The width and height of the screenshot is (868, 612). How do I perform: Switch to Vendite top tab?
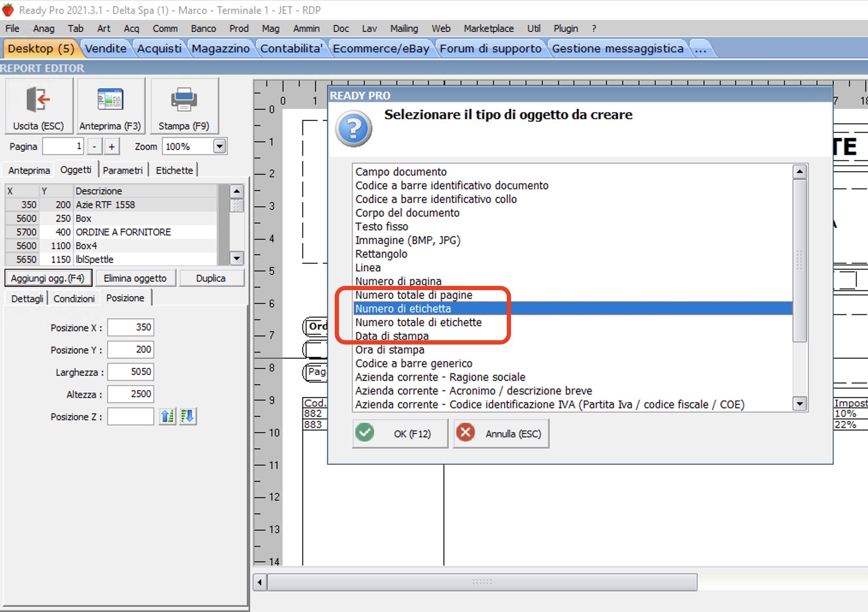coord(106,48)
